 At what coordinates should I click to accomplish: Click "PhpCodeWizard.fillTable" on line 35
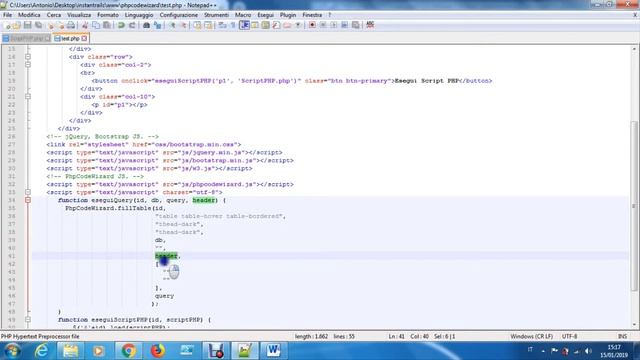109,208
